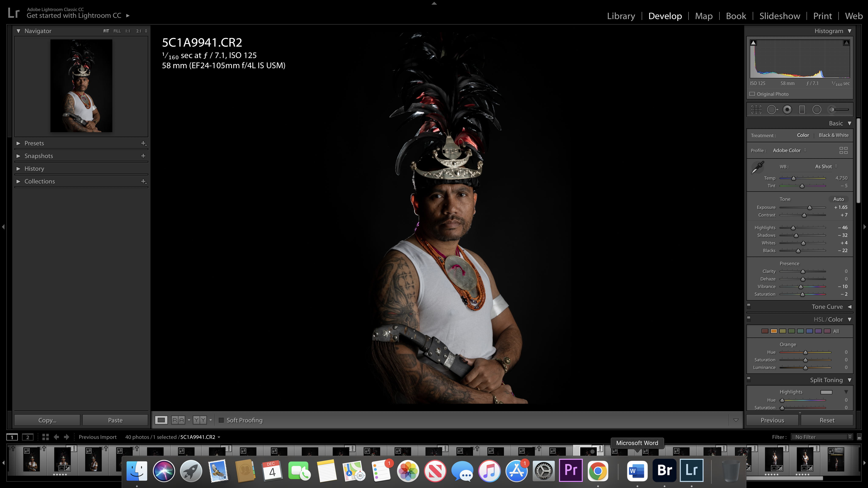This screenshot has height=488, width=868.
Task: Select the Graduated Filter tool
Action: click(802, 110)
